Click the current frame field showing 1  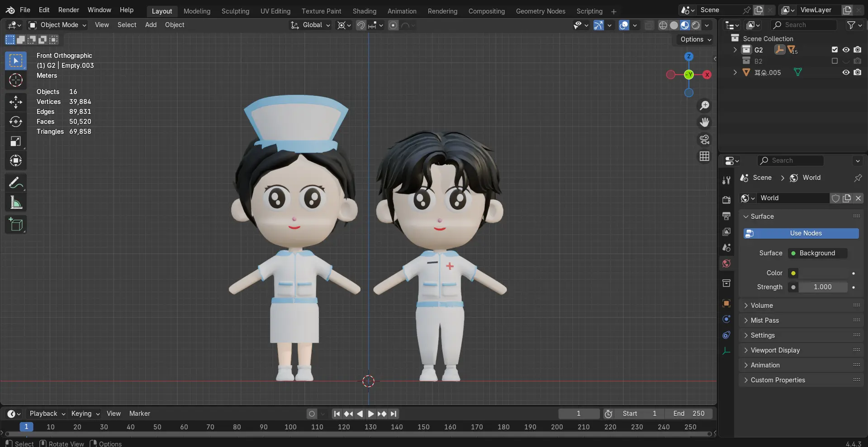579,414
